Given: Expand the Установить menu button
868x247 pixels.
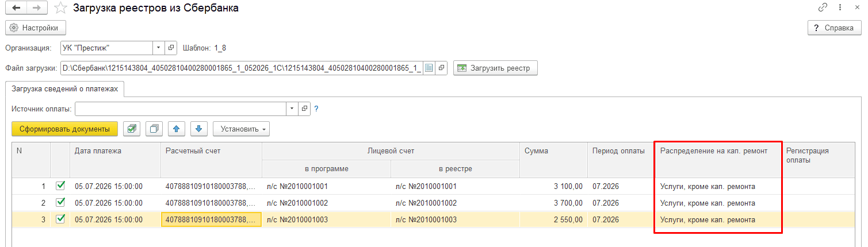Looking at the screenshot, I should [241, 129].
